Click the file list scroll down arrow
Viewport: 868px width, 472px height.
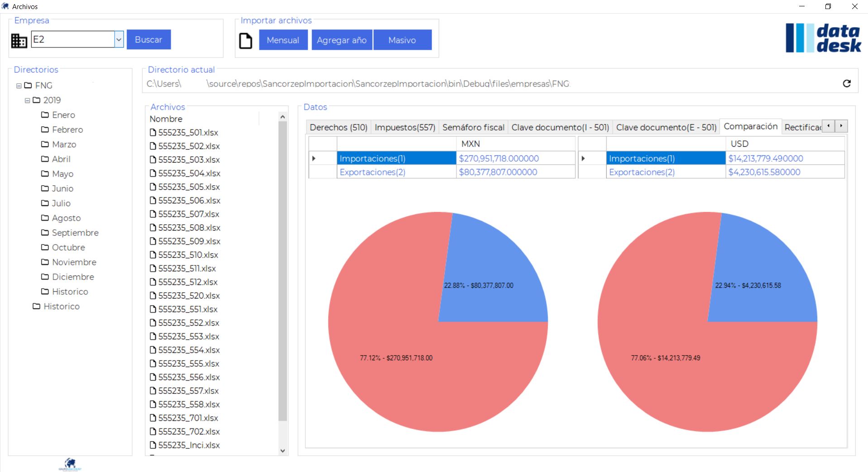click(x=283, y=451)
